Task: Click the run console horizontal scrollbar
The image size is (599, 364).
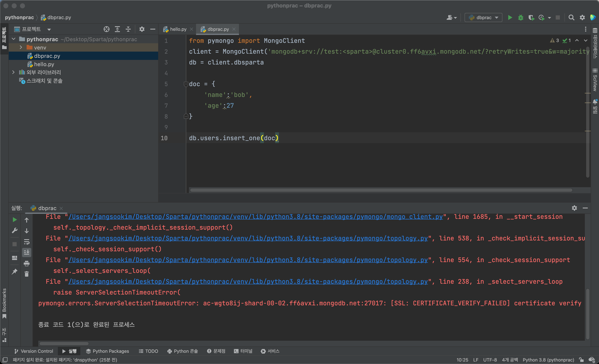Action: click(x=64, y=343)
